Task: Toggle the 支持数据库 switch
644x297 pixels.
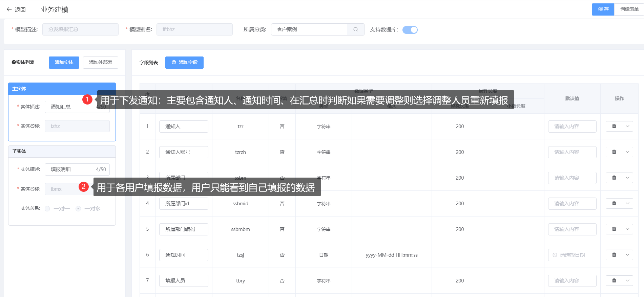Action: pos(410,30)
